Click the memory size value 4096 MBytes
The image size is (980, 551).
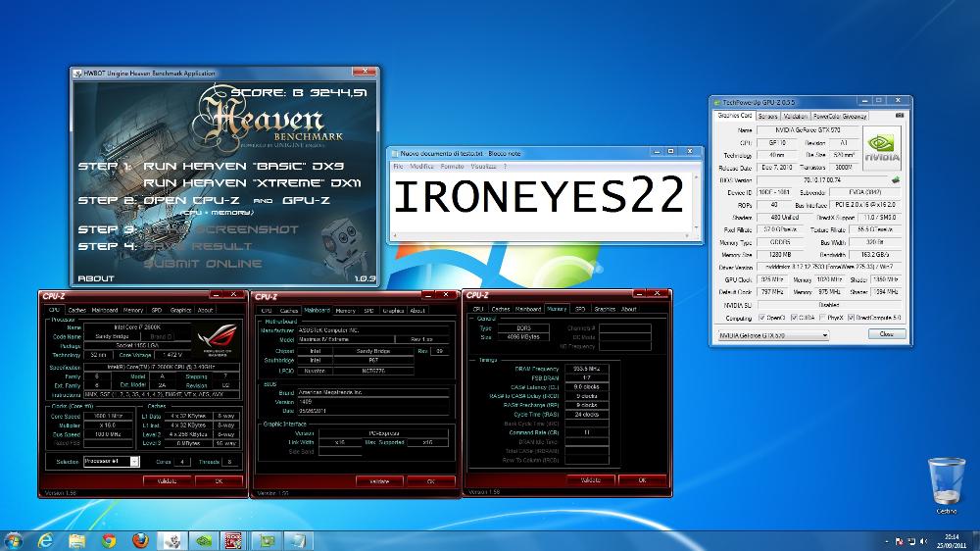(522, 337)
